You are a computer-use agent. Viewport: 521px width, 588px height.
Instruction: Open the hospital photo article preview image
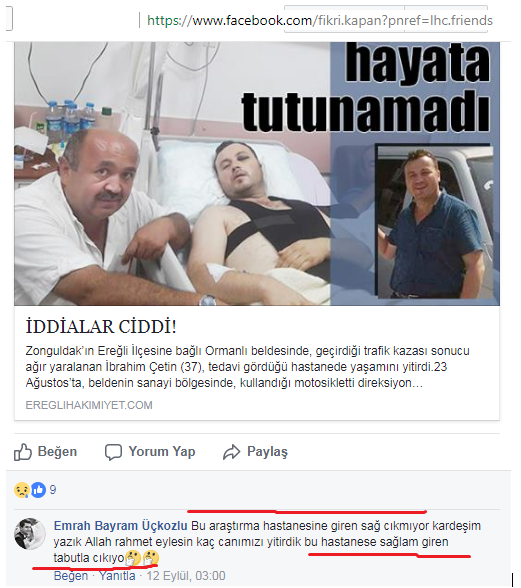[x=257, y=173]
